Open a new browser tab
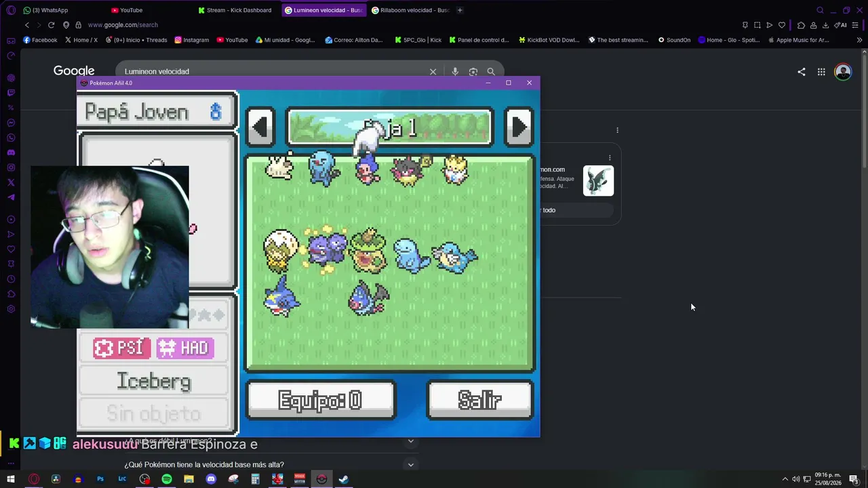 click(460, 10)
